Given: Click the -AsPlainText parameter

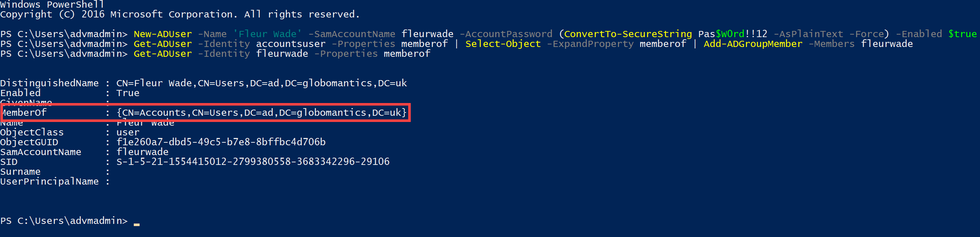Looking at the screenshot, I should pyautogui.click(x=808, y=34).
